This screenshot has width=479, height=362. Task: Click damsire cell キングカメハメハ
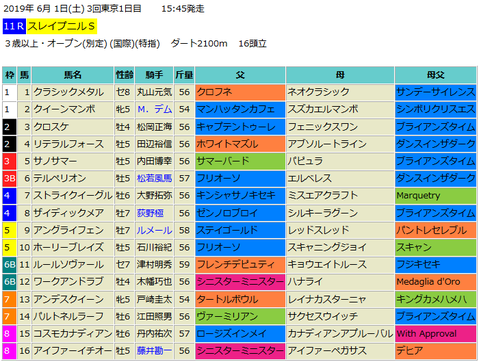click(x=436, y=299)
